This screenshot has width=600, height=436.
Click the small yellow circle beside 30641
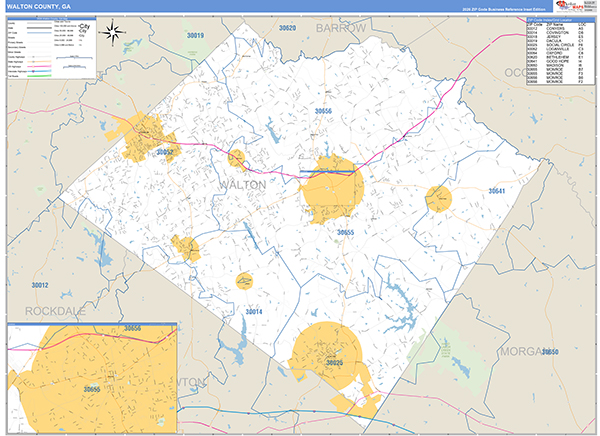point(439,199)
